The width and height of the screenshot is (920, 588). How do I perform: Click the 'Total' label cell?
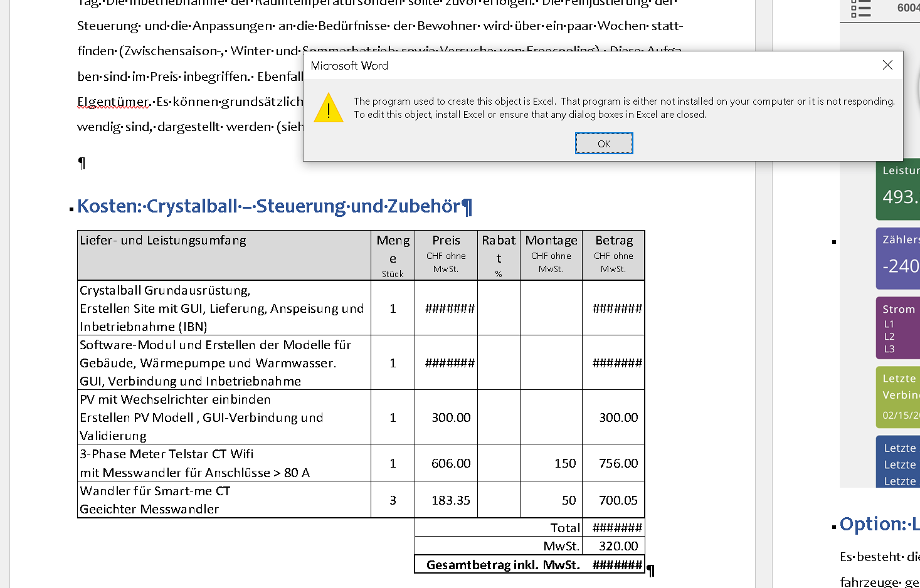point(499,528)
